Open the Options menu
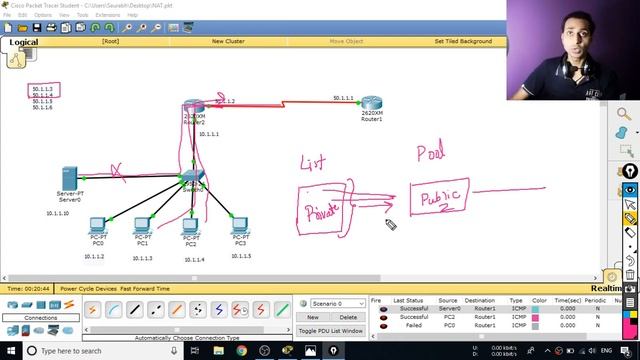Image resolution: width=640 pixels, height=360 pixels. pos(43,15)
